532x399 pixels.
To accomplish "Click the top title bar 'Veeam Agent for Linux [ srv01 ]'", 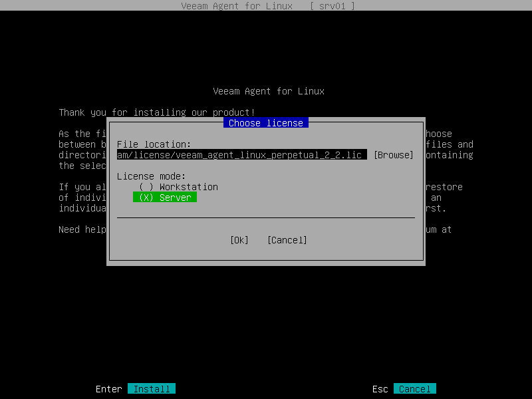I will click(266, 5).
